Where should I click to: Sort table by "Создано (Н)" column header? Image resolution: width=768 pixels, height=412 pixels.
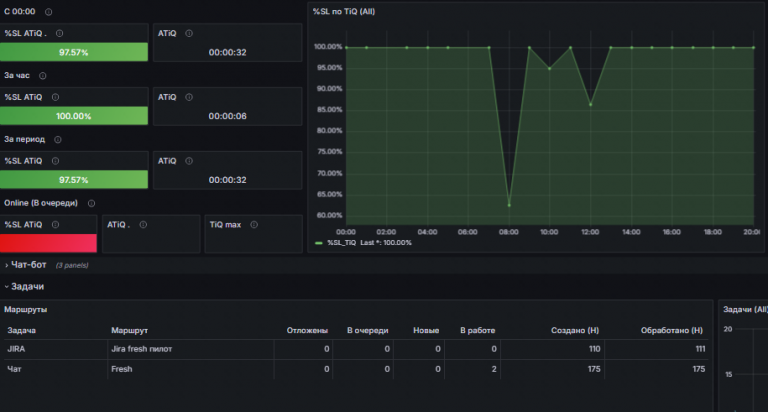575,330
